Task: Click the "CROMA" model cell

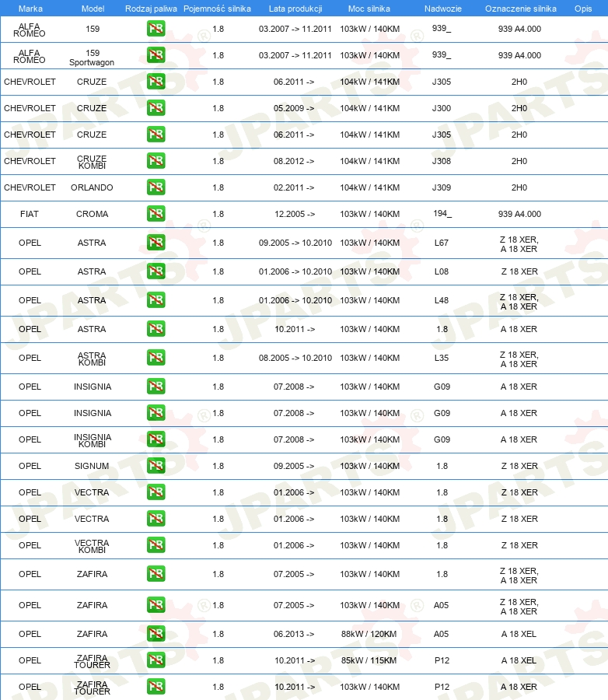Action: click(x=92, y=214)
